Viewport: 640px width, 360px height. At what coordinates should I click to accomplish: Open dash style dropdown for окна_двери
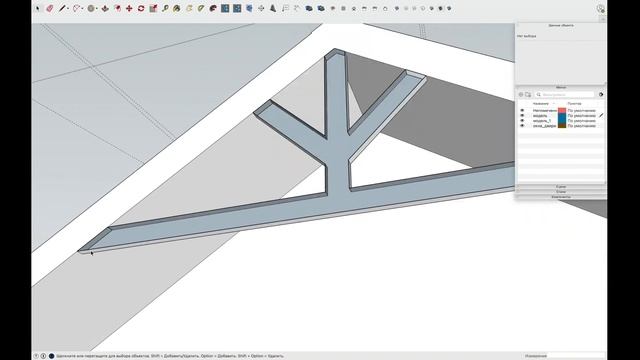tap(582, 126)
